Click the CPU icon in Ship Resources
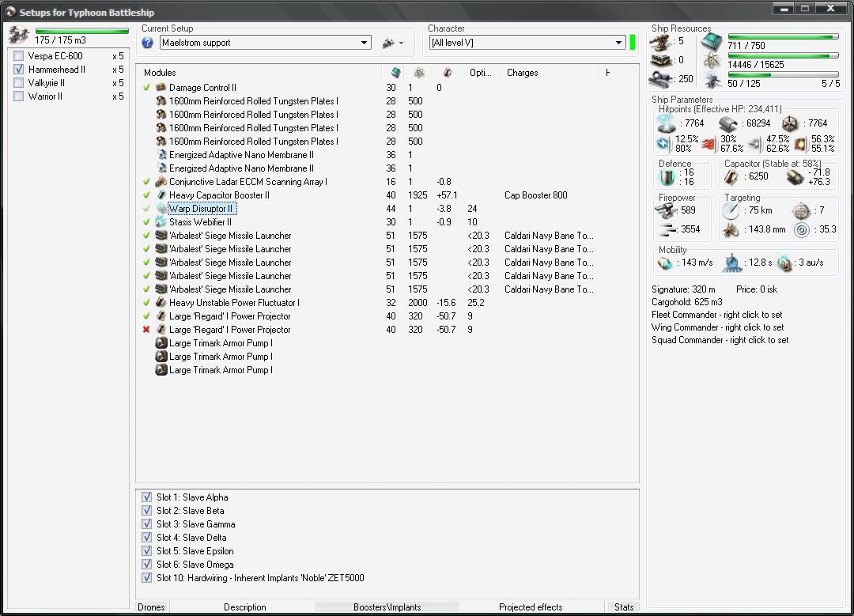Image resolution: width=854 pixels, height=616 pixels. tap(712, 41)
